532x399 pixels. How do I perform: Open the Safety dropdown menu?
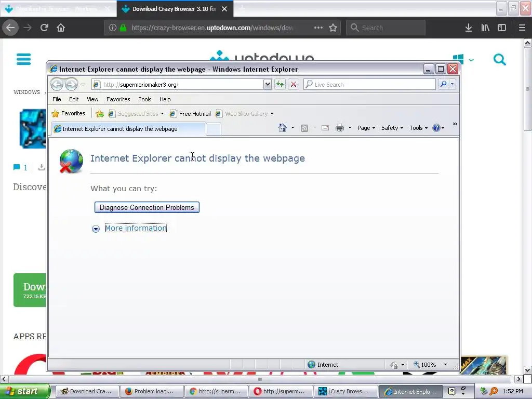(x=392, y=128)
